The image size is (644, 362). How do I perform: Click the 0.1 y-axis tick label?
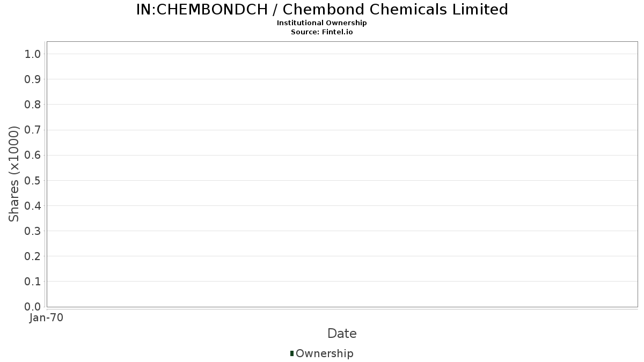point(33,281)
